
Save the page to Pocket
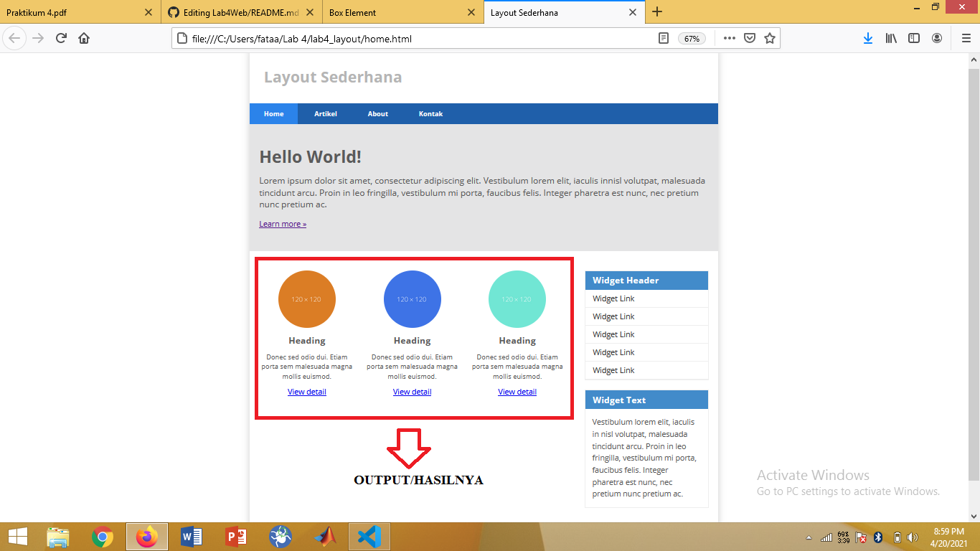(x=750, y=38)
